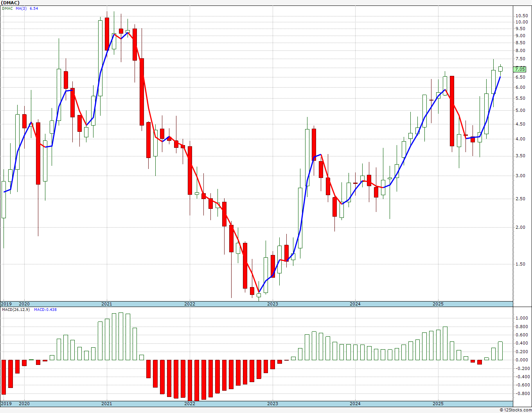The image size is (532, 413).
Task: Select the 10.50 price axis label
Action: (521, 16)
